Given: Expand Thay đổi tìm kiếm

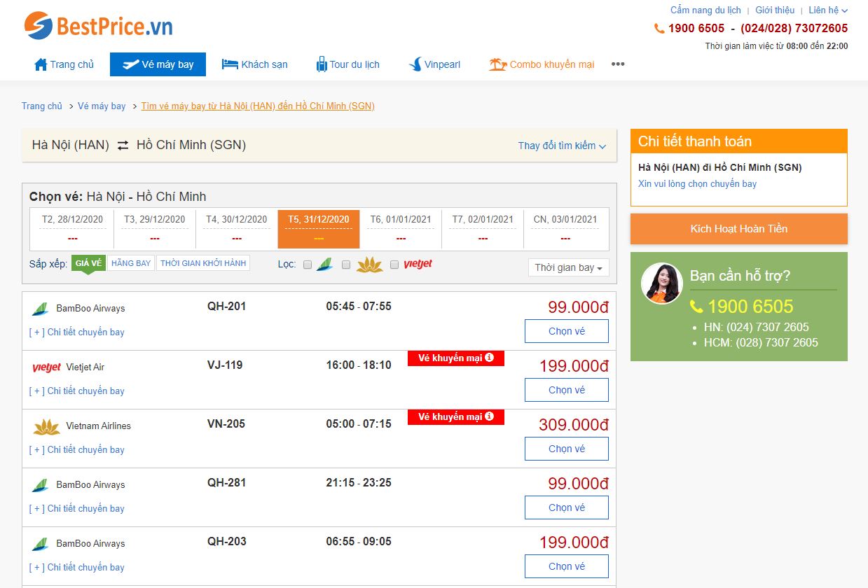Looking at the screenshot, I should pos(562,146).
